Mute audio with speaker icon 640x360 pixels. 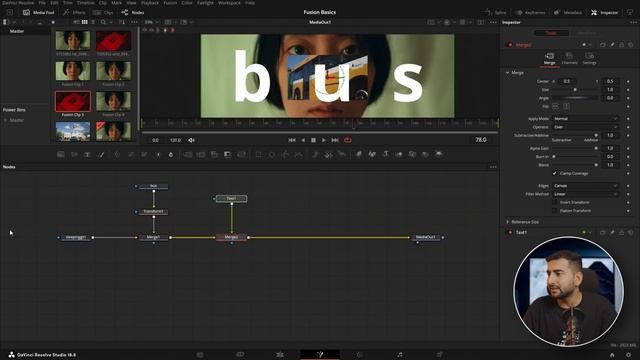pyautogui.click(x=191, y=140)
